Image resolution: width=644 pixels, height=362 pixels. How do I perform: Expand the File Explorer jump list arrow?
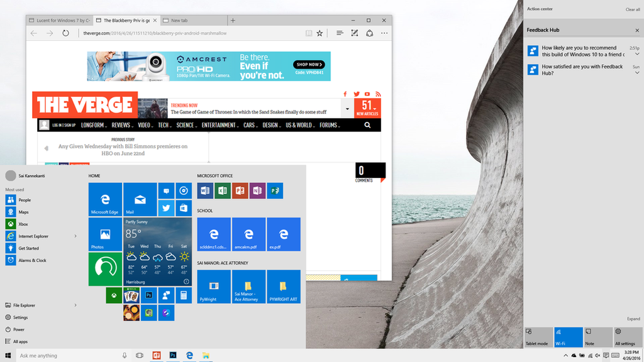pos(75,305)
